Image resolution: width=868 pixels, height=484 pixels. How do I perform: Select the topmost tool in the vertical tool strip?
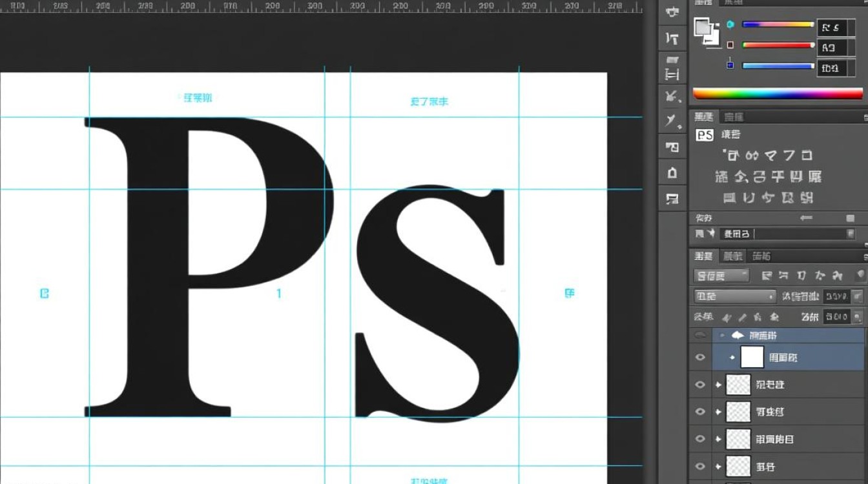coord(672,12)
